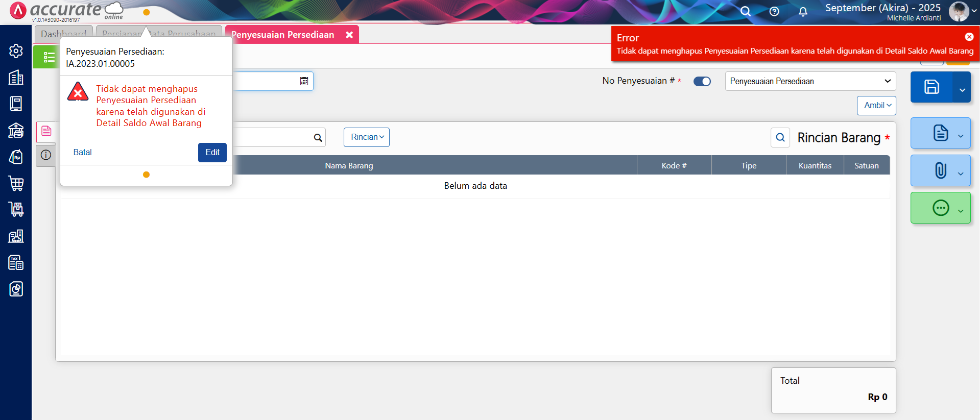This screenshot has width=980, height=420.
Task: Expand the save button arrow menu
Action: [962, 89]
